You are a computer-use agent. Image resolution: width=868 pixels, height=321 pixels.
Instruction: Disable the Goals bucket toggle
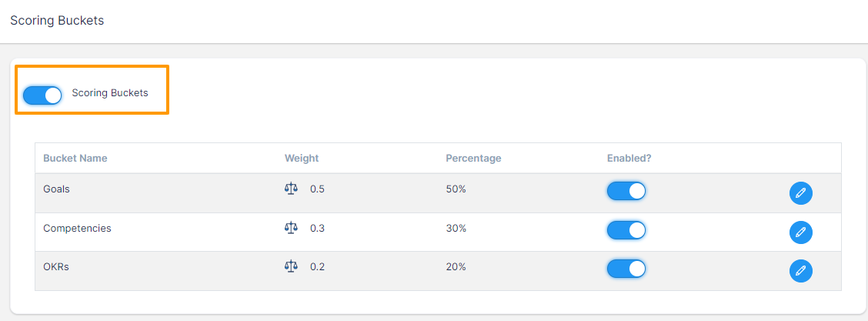click(626, 191)
